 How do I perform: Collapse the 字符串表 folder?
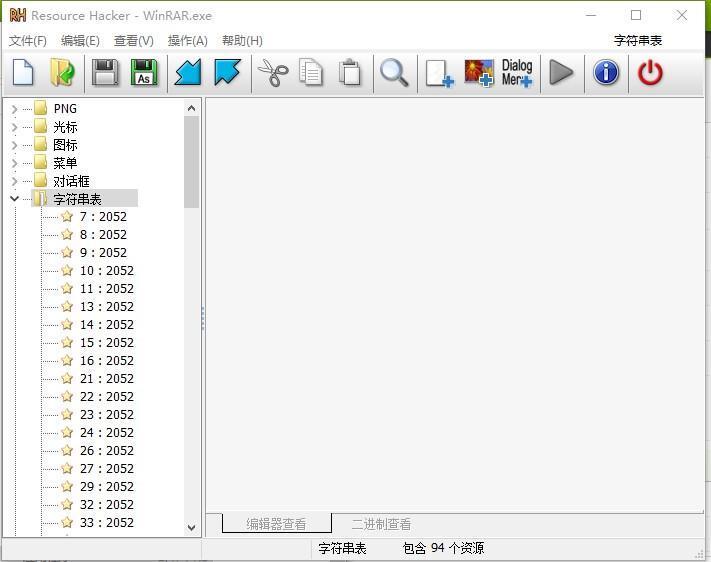[14, 199]
